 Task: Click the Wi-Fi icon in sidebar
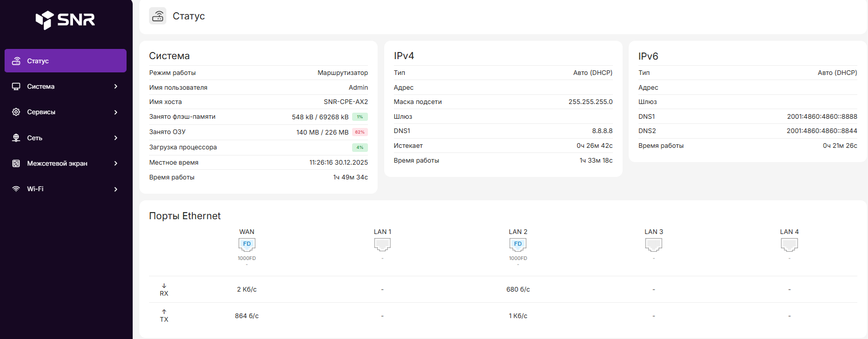16,189
